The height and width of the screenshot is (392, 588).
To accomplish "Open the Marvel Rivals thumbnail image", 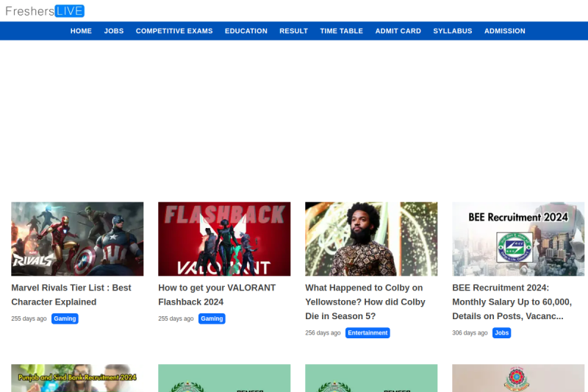I will pos(77,239).
